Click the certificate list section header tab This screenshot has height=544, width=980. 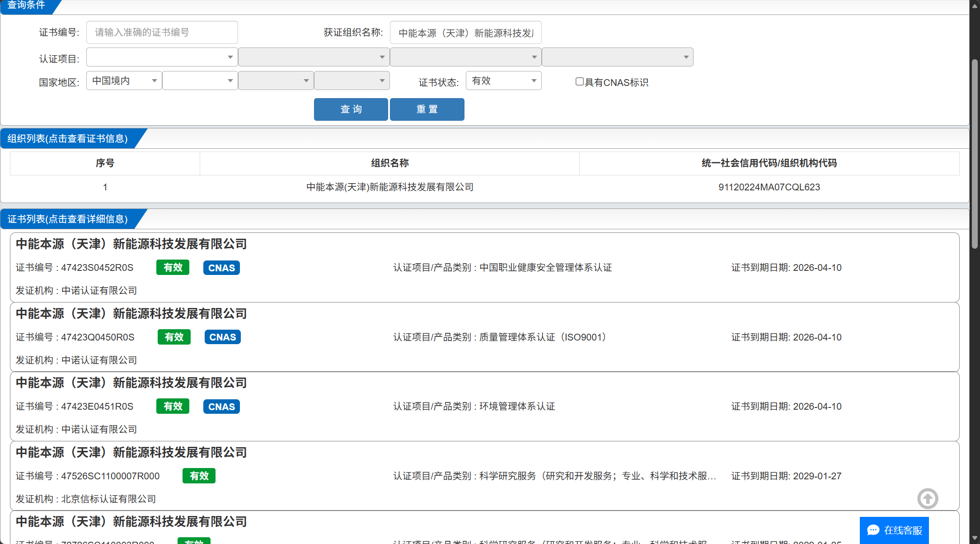point(68,219)
